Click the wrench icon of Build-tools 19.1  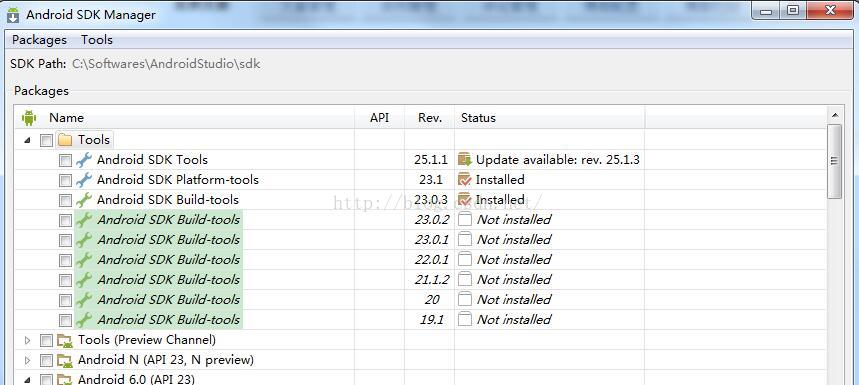[x=84, y=320]
